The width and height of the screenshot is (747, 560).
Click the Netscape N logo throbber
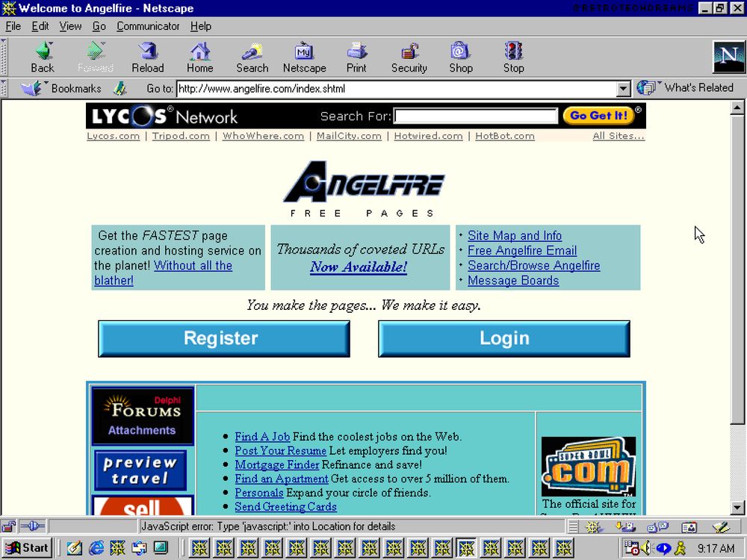coord(728,57)
